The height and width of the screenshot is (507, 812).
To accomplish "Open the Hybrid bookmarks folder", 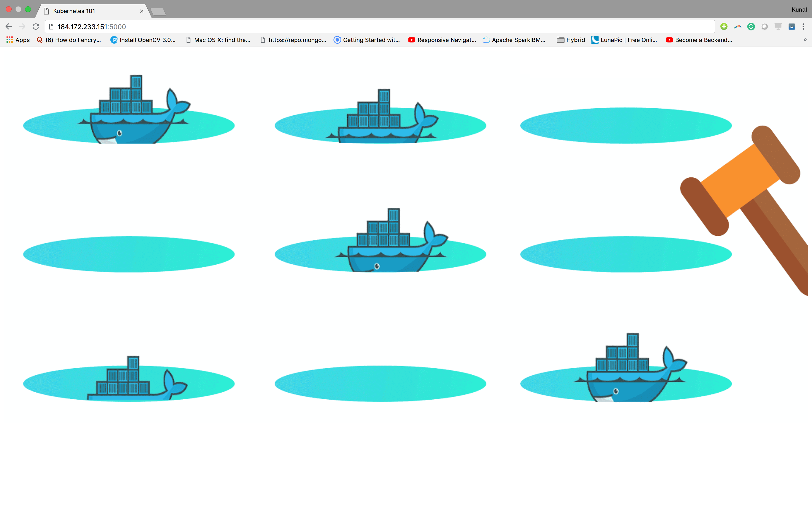I will (571, 40).
